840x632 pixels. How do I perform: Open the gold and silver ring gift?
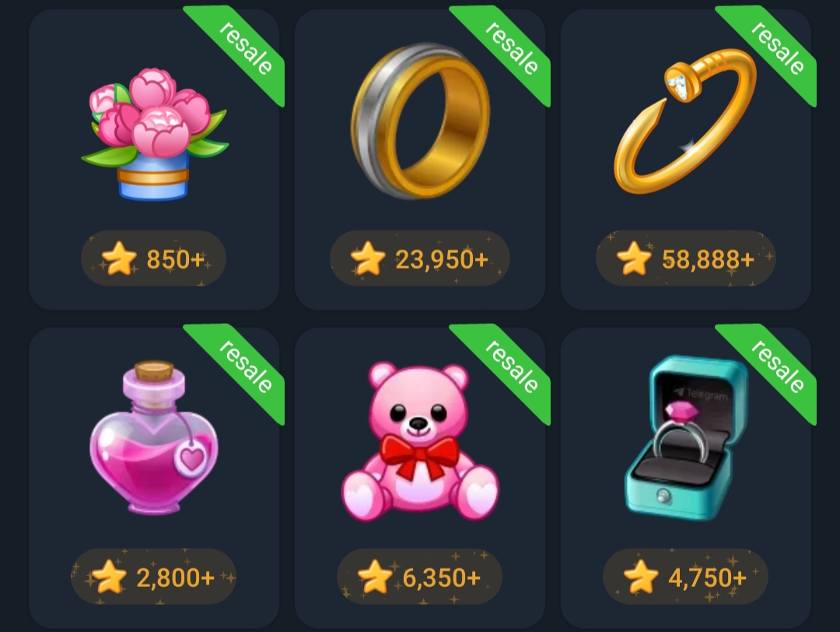pos(420,121)
